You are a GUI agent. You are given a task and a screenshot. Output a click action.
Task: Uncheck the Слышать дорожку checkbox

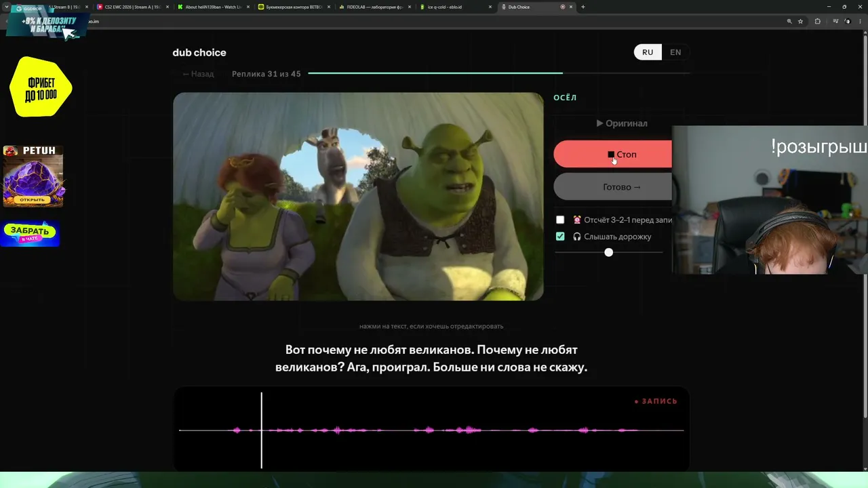pos(560,237)
